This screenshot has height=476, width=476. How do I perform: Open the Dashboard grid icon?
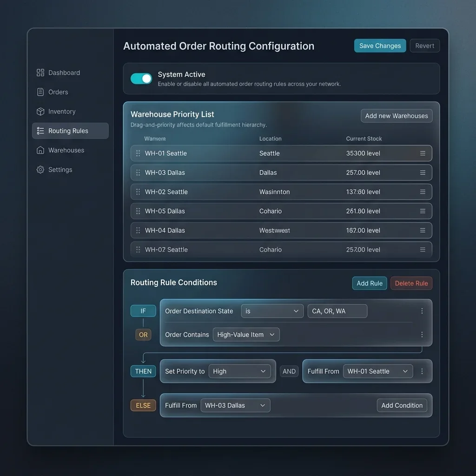pyautogui.click(x=40, y=73)
